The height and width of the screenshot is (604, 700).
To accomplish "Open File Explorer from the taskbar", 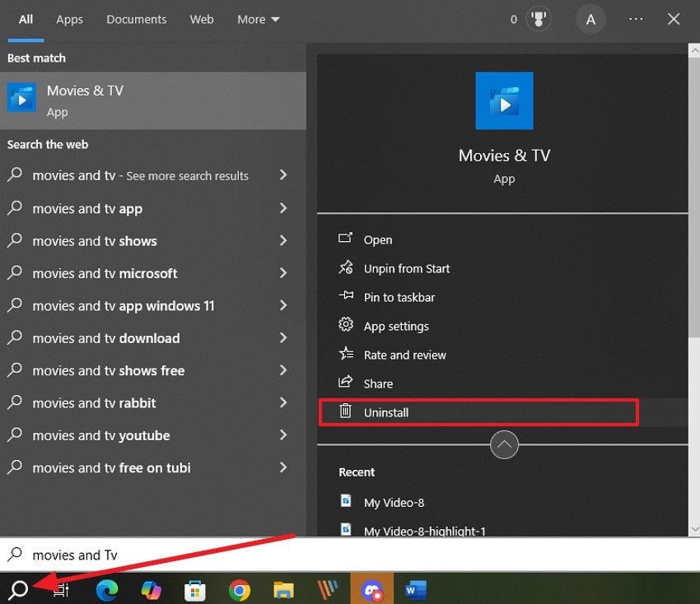I will pos(283,590).
